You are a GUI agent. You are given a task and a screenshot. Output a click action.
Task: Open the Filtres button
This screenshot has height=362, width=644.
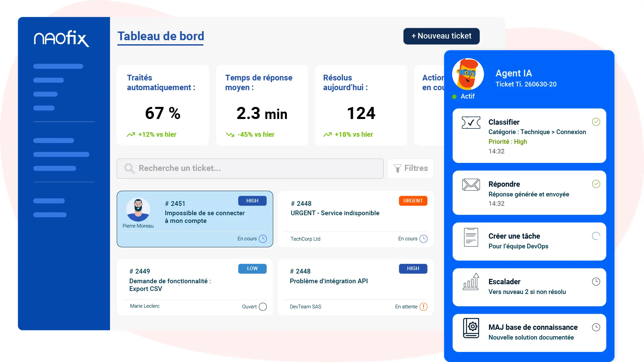pyautogui.click(x=411, y=169)
